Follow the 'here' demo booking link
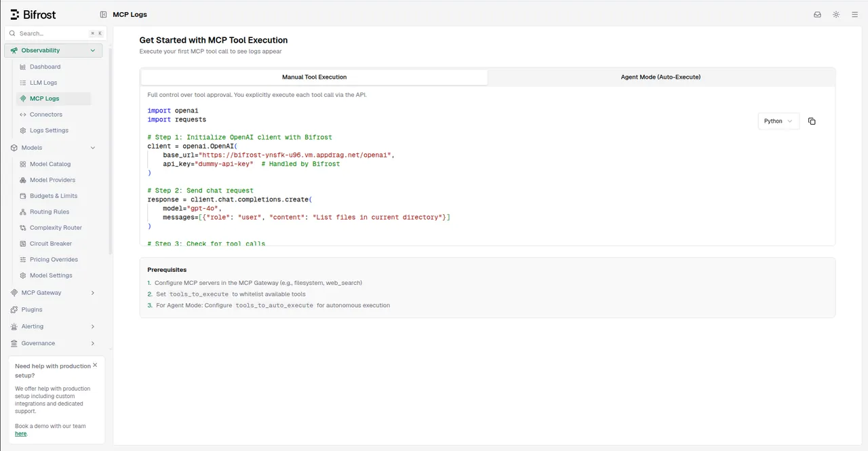Screen dimensions: 868x451 tap(21, 434)
